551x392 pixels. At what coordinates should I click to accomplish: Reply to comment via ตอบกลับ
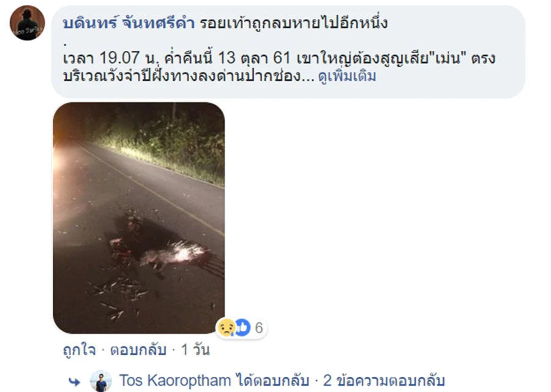tap(138, 350)
